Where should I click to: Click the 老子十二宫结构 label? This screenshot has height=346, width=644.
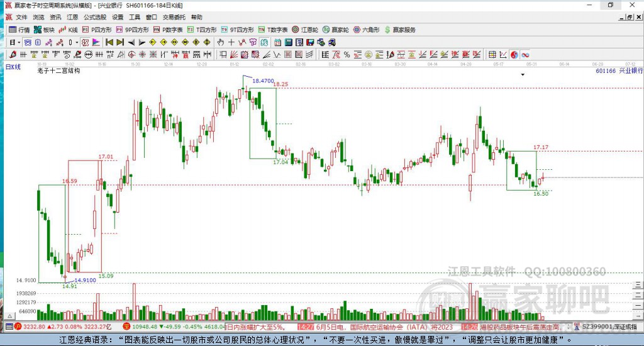click(58, 70)
